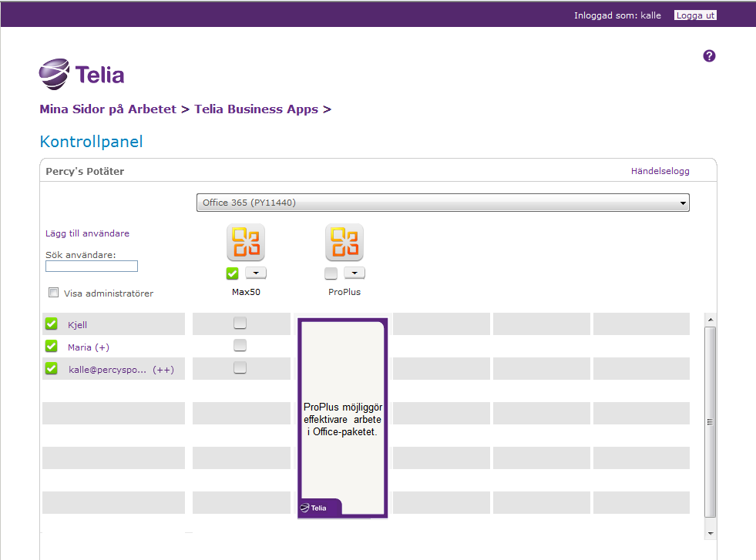Click the ProPlus column label
The image size is (756, 560).
344,292
